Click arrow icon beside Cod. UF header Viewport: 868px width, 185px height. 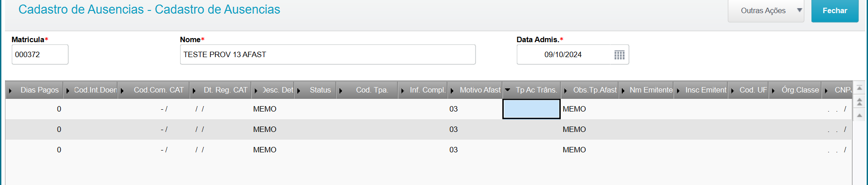click(x=732, y=91)
